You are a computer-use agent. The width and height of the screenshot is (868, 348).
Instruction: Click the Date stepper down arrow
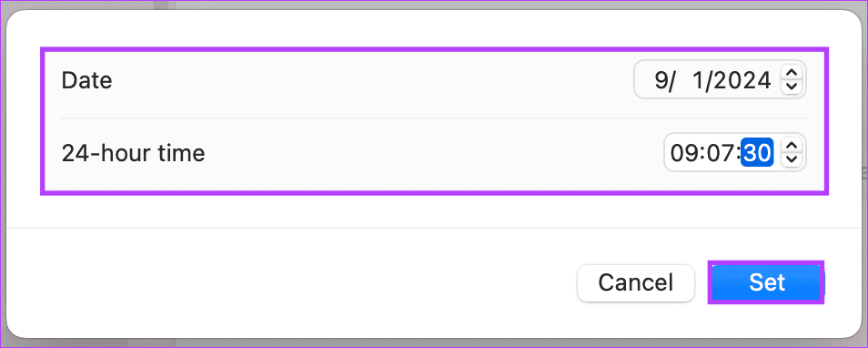792,87
